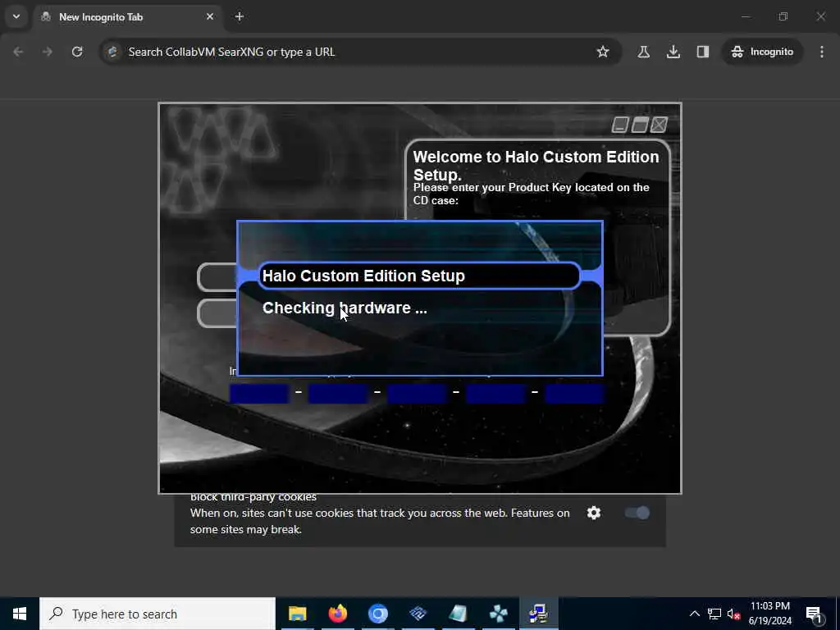This screenshot has width=840, height=630.
Task: Open the Windows Start menu
Action: click(20, 614)
